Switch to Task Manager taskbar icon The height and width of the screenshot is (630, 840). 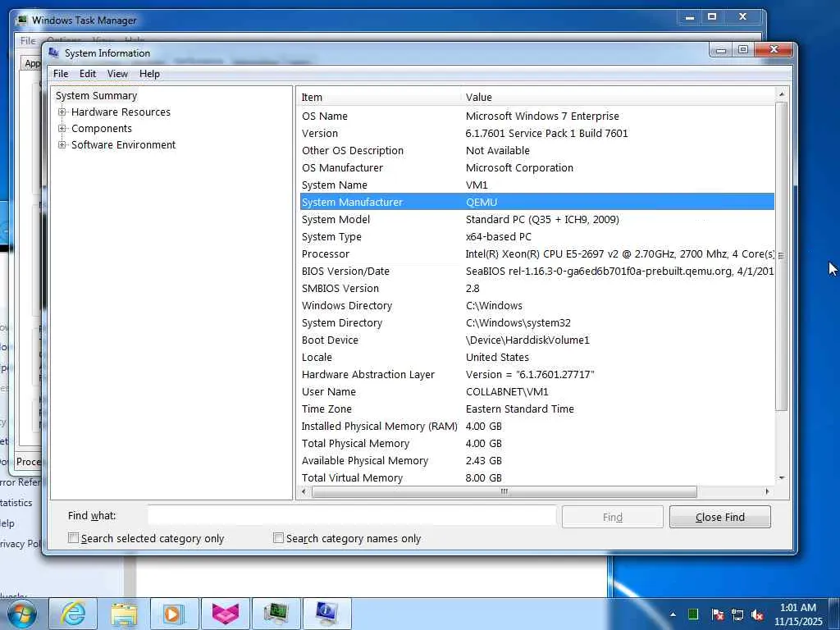tap(276, 614)
